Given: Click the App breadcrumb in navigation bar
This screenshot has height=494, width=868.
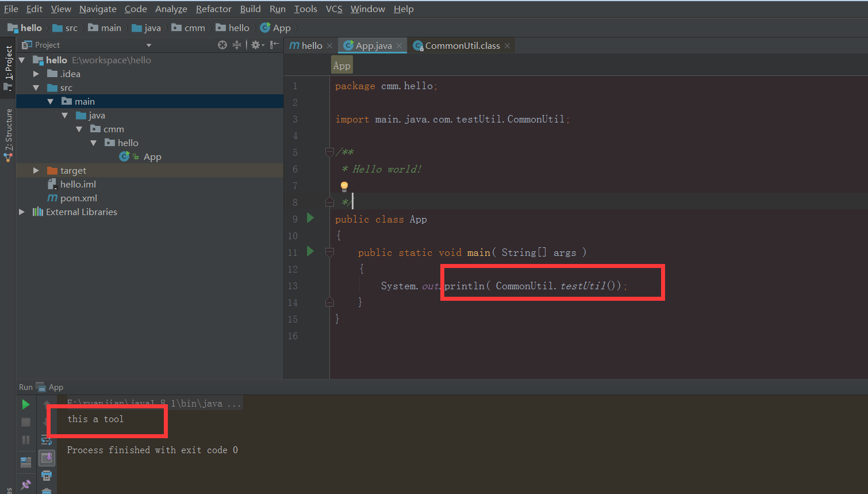Looking at the screenshot, I should [276, 28].
